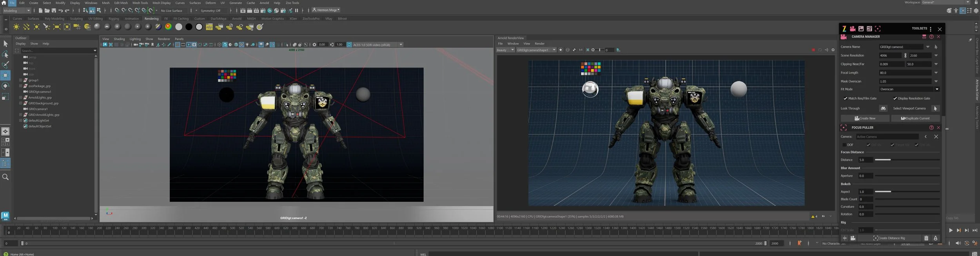Click the Undo arrow in the status line
980x256 pixels.
[x=60, y=11]
